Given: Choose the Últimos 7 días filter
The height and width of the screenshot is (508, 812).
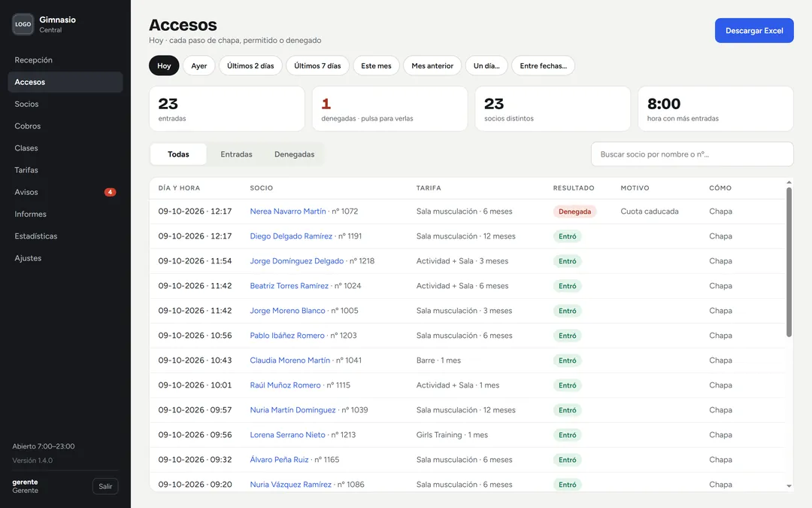Looking at the screenshot, I should point(317,65).
